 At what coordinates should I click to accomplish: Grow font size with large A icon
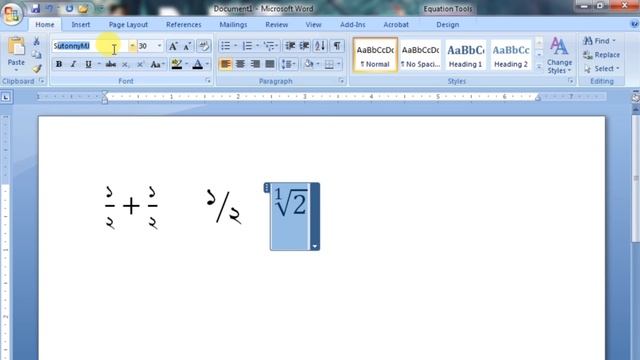pos(173,46)
